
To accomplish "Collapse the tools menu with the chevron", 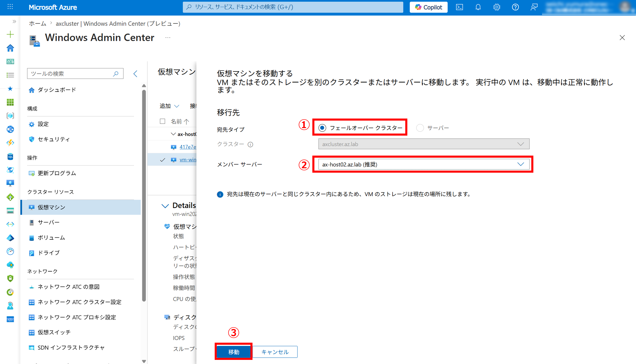I will click(x=135, y=74).
